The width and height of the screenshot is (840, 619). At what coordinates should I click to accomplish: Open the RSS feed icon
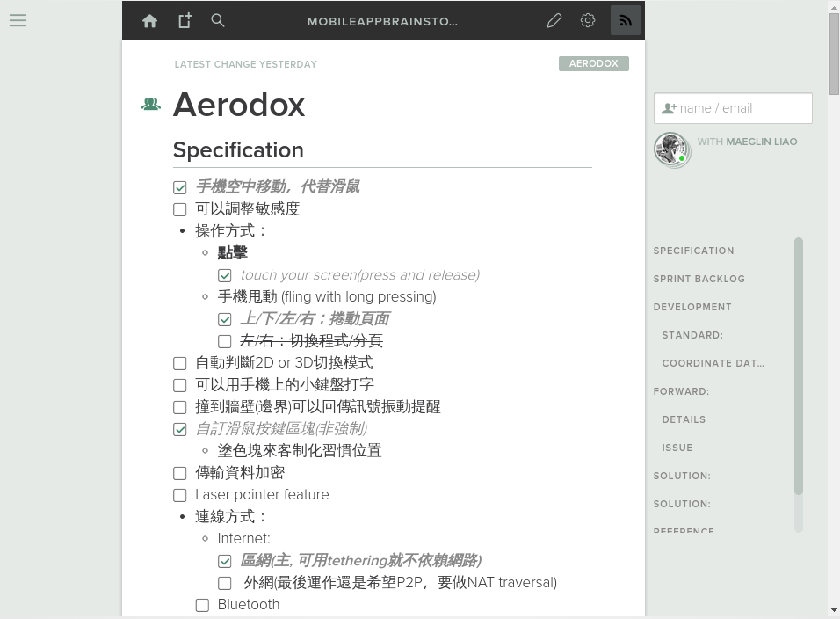(x=626, y=20)
